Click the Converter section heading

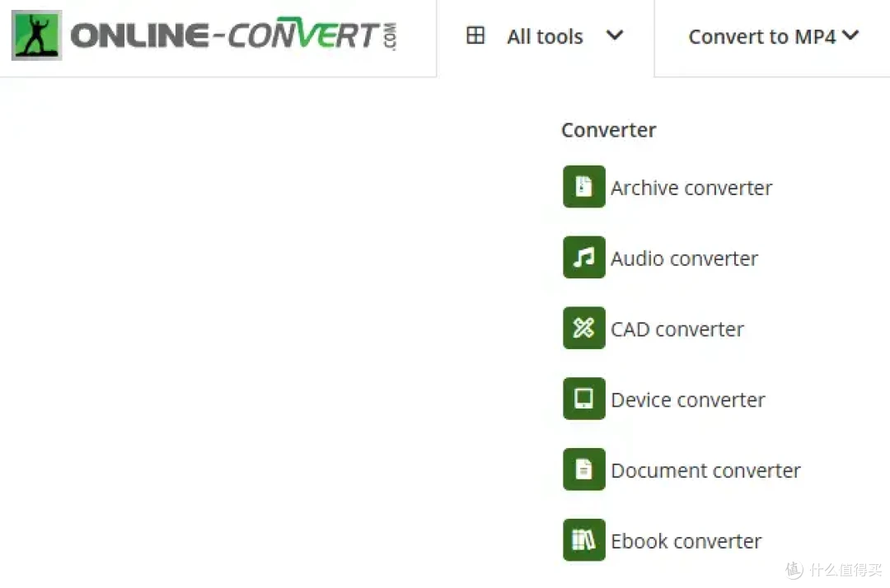[x=608, y=130]
